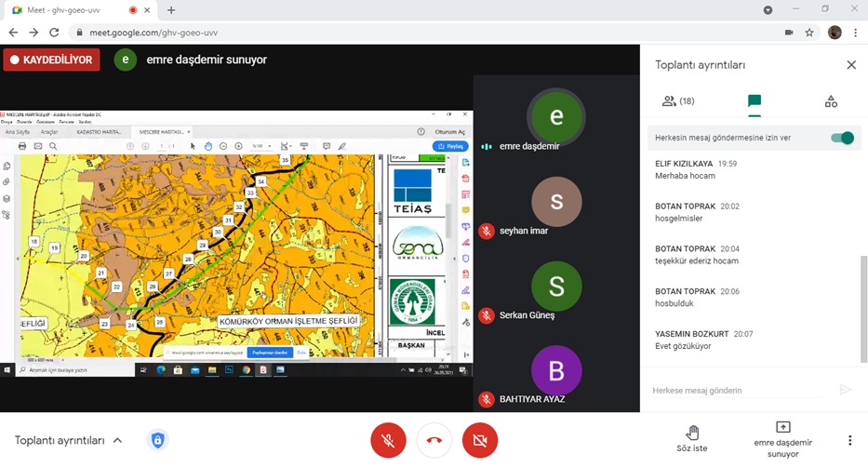
Task: Bookmark this page with star icon
Action: 809,33
